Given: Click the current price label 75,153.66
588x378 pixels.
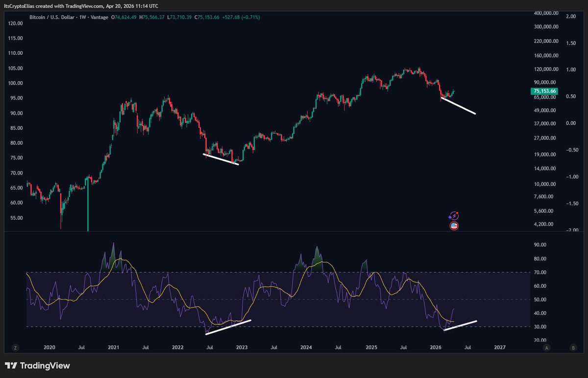Looking at the screenshot, I should click(544, 91).
